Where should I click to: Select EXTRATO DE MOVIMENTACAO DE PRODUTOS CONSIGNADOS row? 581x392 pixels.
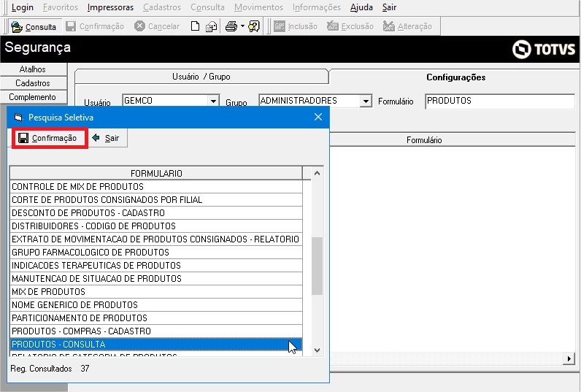coord(156,239)
